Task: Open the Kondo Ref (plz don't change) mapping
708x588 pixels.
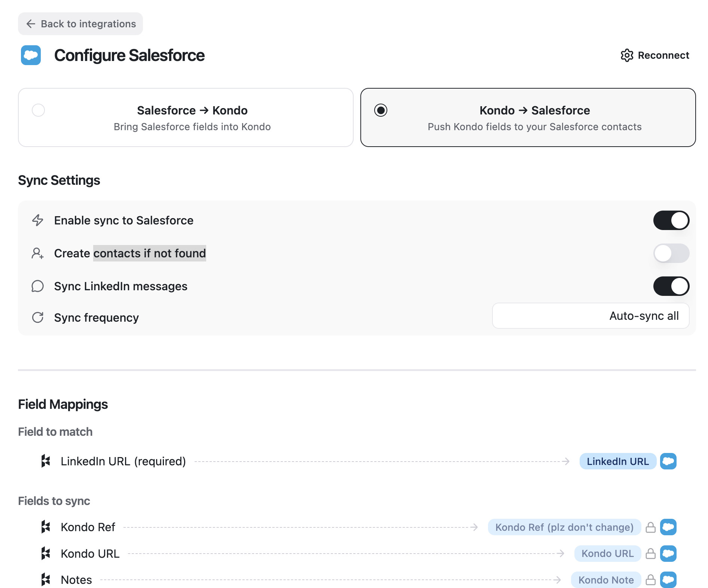Action: click(564, 527)
